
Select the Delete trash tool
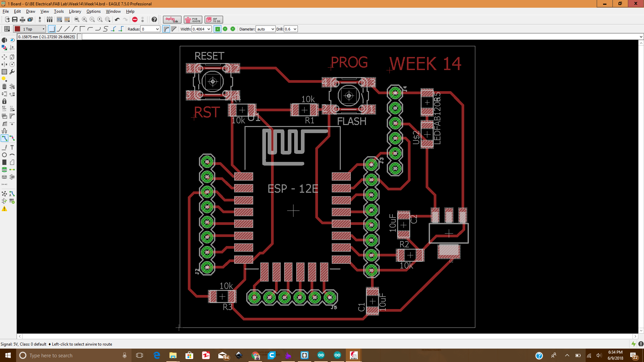click(4, 86)
